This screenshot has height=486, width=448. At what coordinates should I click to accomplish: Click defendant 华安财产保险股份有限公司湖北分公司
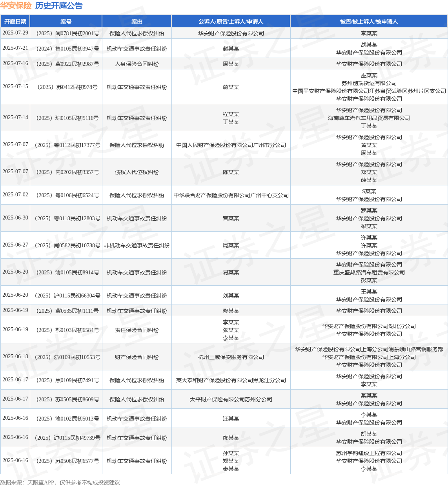pos(369,326)
